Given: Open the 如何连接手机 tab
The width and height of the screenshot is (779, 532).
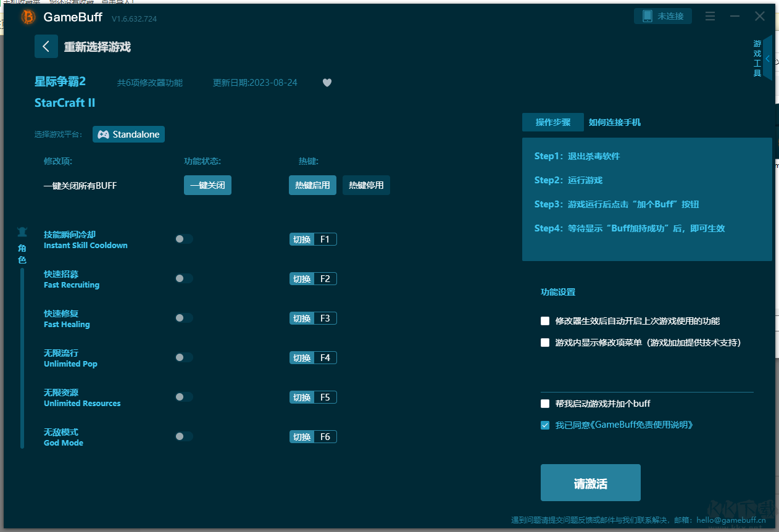Looking at the screenshot, I should tap(615, 122).
